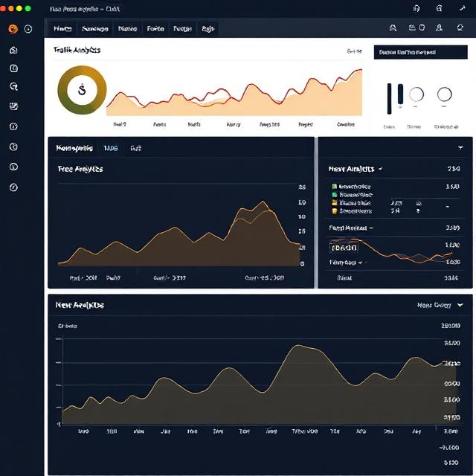476x476 pixels.
Task: Click the headphones icon in the title bar
Action: pyautogui.click(x=416, y=8)
